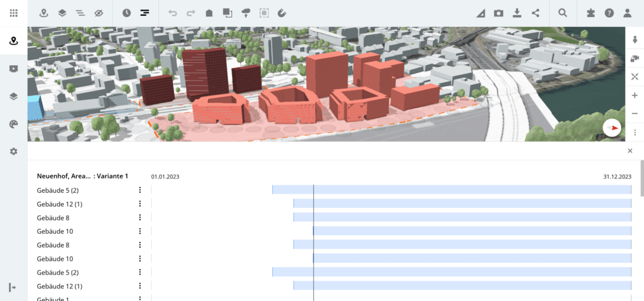
Task: Open the layers tab in left sidebar
Action: 14,96
